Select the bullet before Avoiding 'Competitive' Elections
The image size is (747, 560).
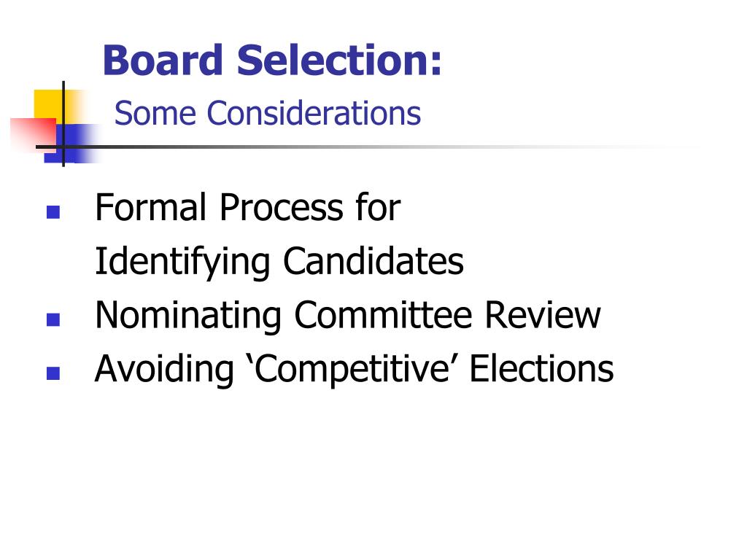coord(53,373)
